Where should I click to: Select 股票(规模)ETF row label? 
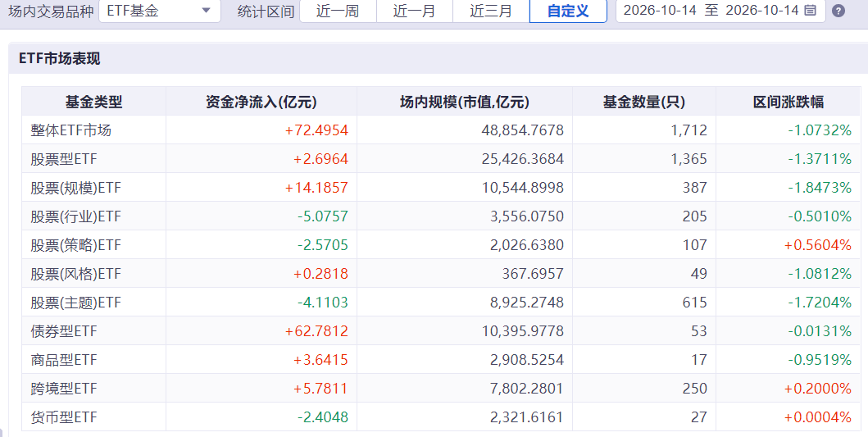pos(76,188)
